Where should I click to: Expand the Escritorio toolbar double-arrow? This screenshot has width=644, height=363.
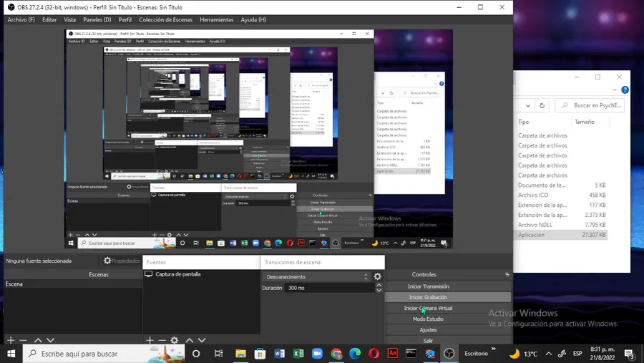(x=493, y=349)
